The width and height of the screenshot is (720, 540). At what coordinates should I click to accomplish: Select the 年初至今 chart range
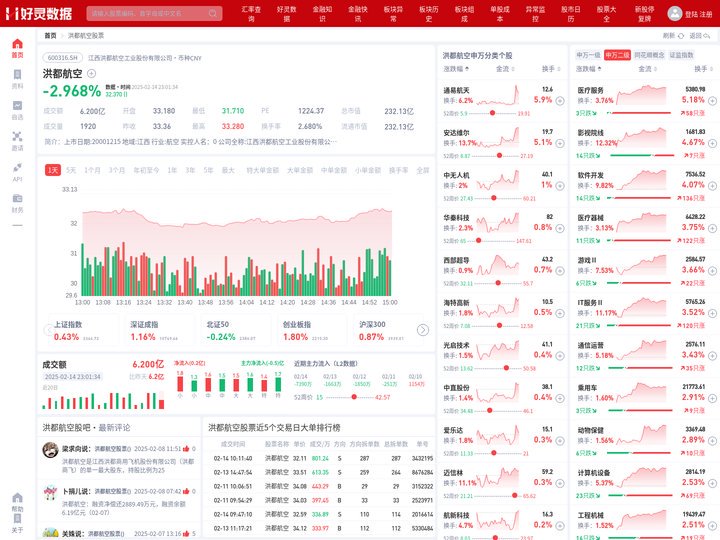(x=146, y=170)
